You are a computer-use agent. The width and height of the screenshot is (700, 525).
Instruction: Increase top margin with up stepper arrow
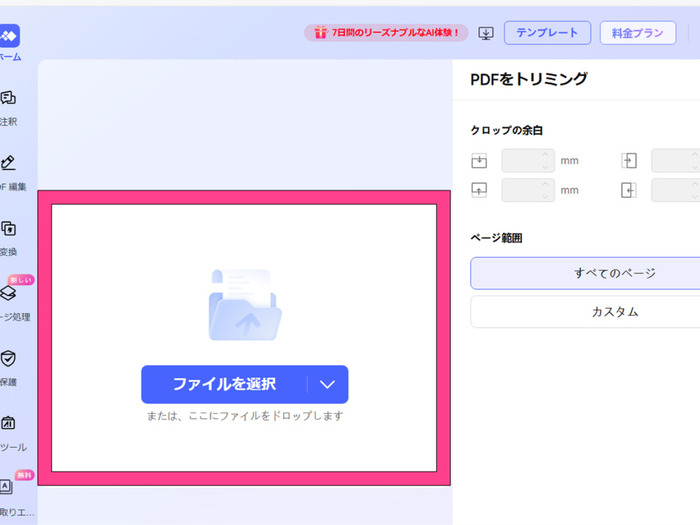click(545, 155)
